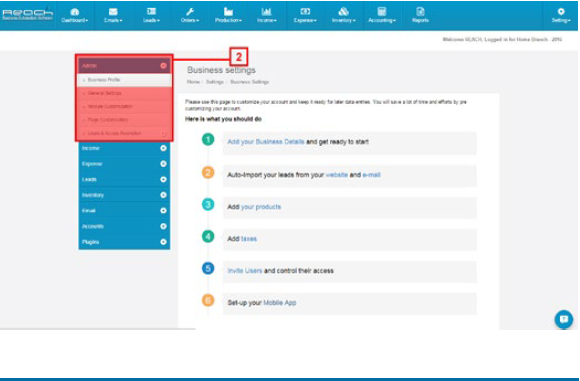Go to Settings in the breadcrumb
The image size is (580, 381).
point(215,82)
